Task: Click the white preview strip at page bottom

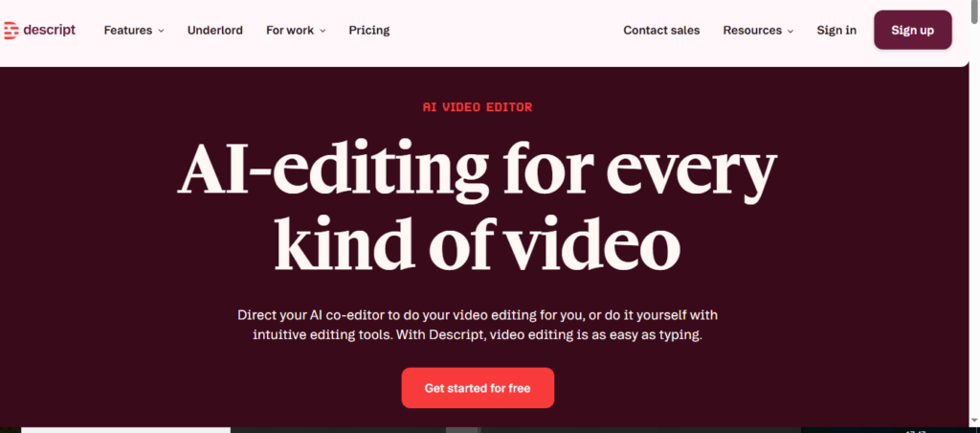Action: coord(124,429)
